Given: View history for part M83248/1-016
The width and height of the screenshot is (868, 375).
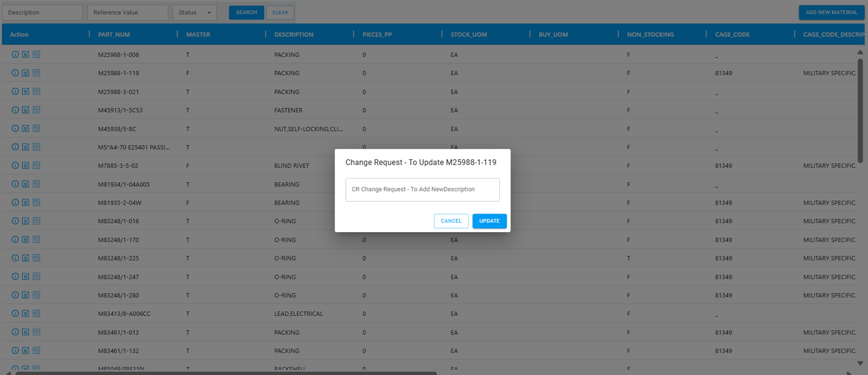Looking at the screenshot, I should coord(36,221).
